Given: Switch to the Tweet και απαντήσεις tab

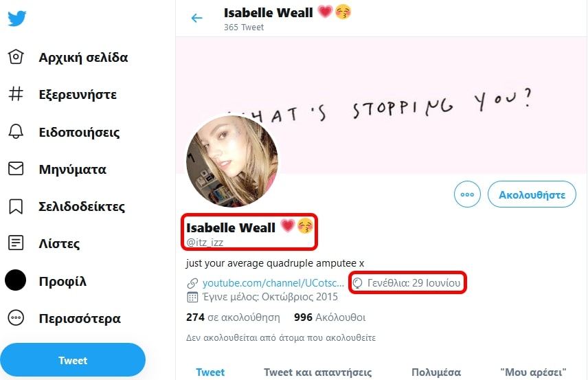Looking at the screenshot, I should click(317, 372).
